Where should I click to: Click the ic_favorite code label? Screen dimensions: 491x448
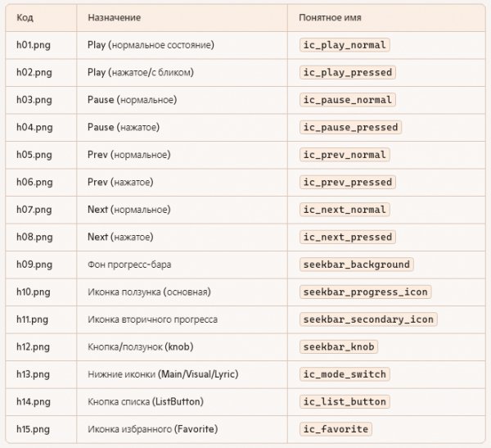[x=336, y=428]
